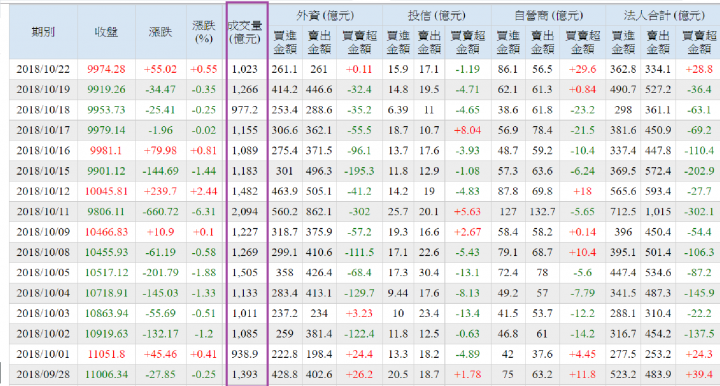
Task: Click percent change +2.44
Action: (x=204, y=191)
